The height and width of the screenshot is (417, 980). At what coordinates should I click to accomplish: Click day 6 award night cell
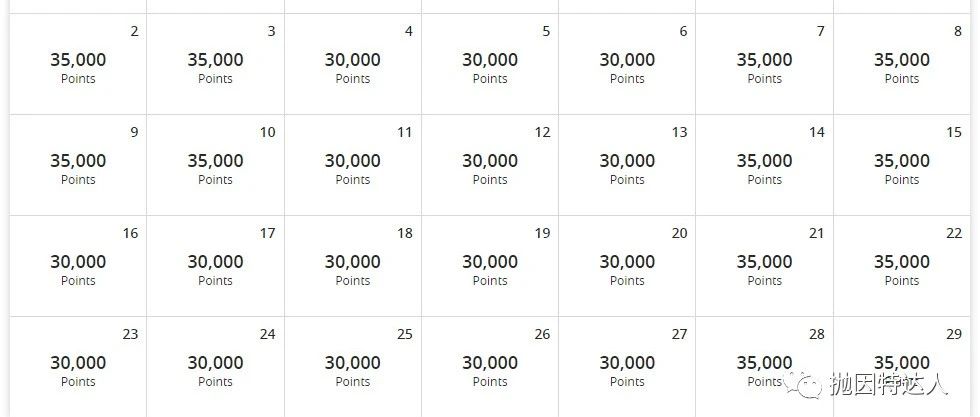click(x=627, y=64)
